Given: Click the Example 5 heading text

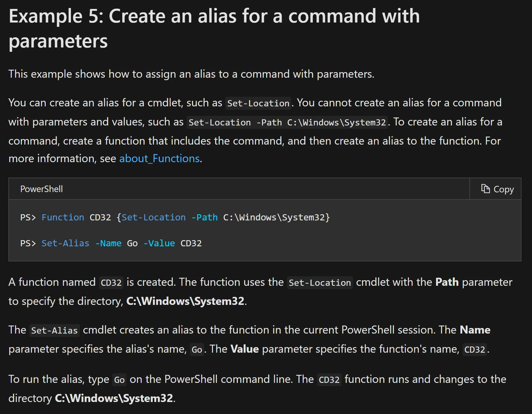Looking at the screenshot, I should (x=214, y=28).
